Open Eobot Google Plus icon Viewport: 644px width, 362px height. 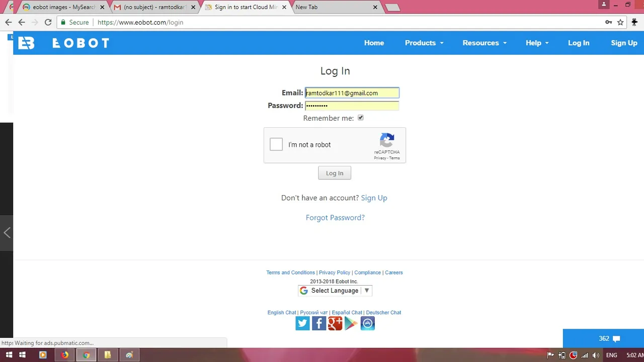[335, 323]
